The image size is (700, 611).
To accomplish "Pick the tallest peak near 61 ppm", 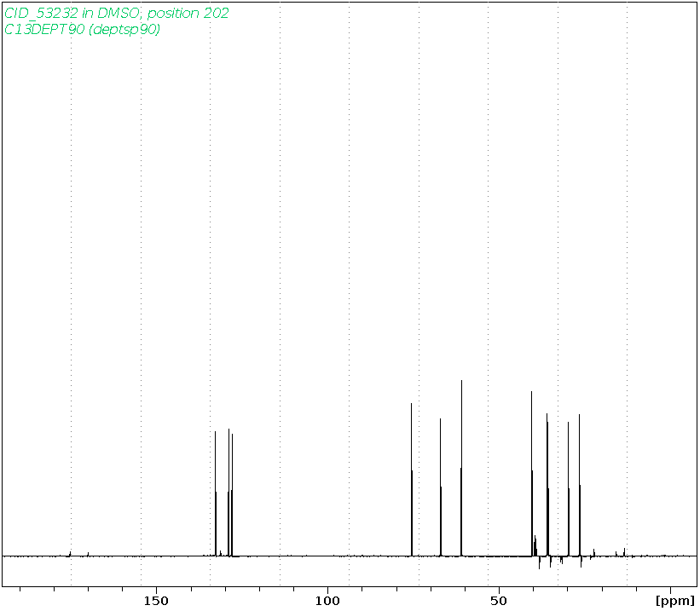I will (461, 468).
